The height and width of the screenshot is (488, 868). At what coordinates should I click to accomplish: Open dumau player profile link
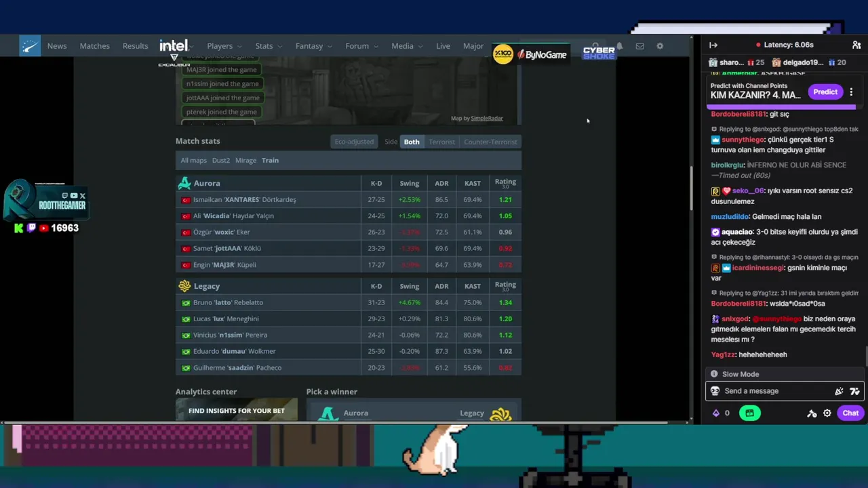point(234,352)
